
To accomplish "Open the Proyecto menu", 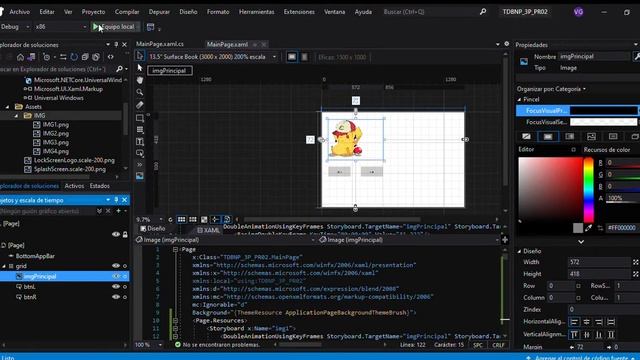I will (x=93, y=12).
